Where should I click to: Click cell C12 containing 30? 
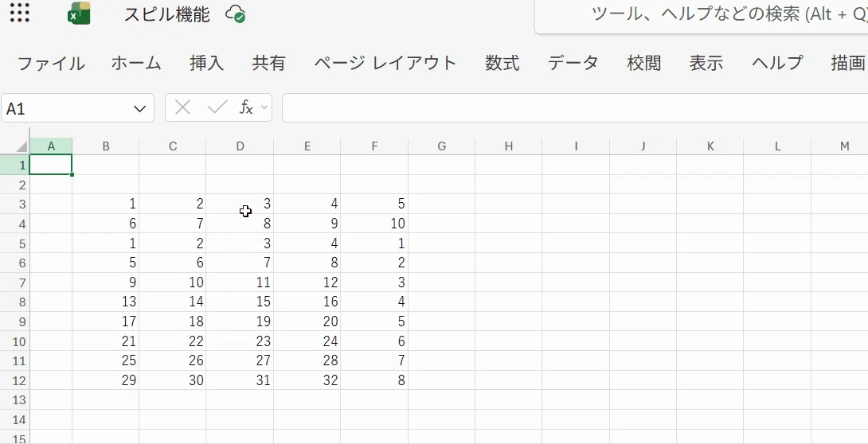[x=173, y=380]
